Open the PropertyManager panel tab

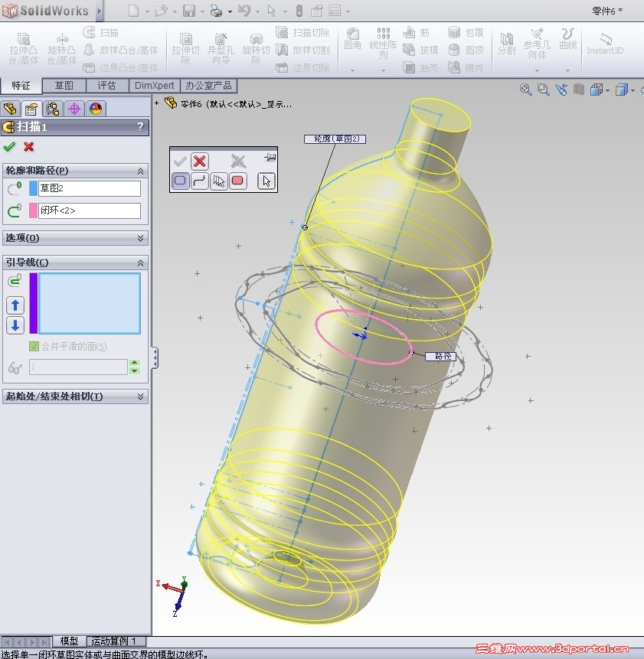click(x=31, y=109)
